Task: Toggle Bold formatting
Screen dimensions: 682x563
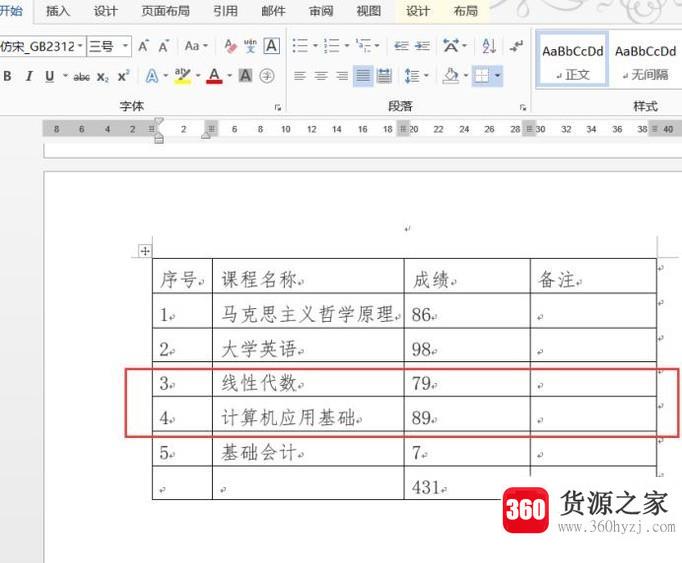Action: [7, 77]
